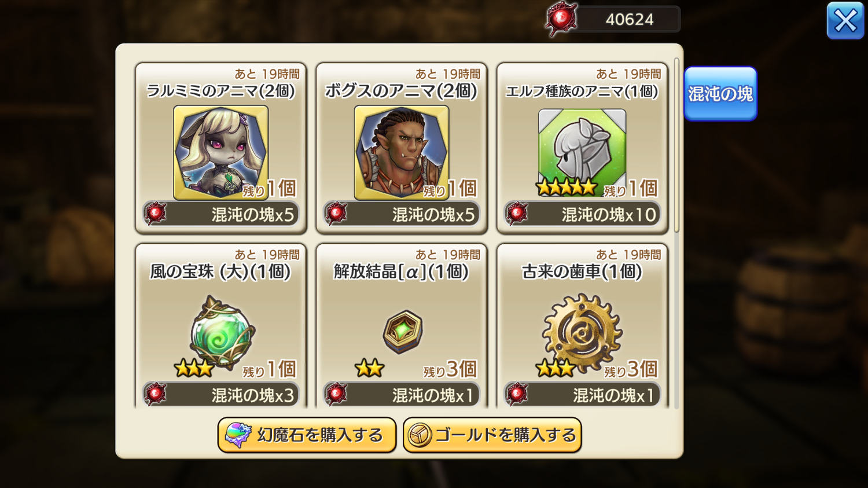
Task: Buy wind orb for 混沌の塊x3
Action: pyautogui.click(x=221, y=395)
